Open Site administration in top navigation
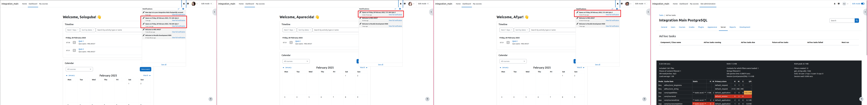 [708, 4]
